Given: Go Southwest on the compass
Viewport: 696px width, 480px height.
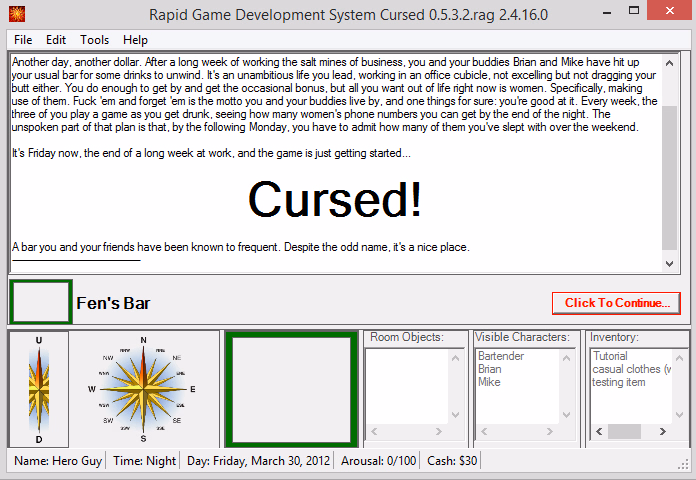Looking at the screenshot, I should (x=108, y=420).
